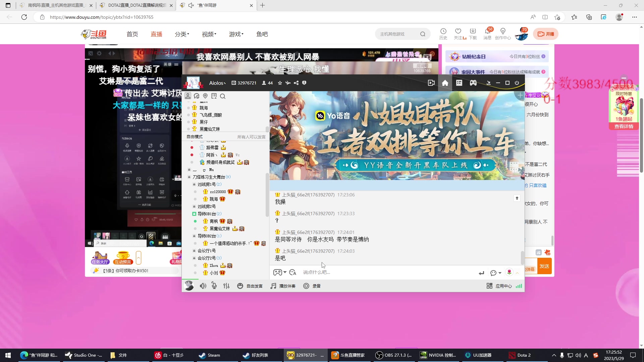Open 互动预言 interactive prediction
This screenshot has width=644, height=362.
click(123, 258)
